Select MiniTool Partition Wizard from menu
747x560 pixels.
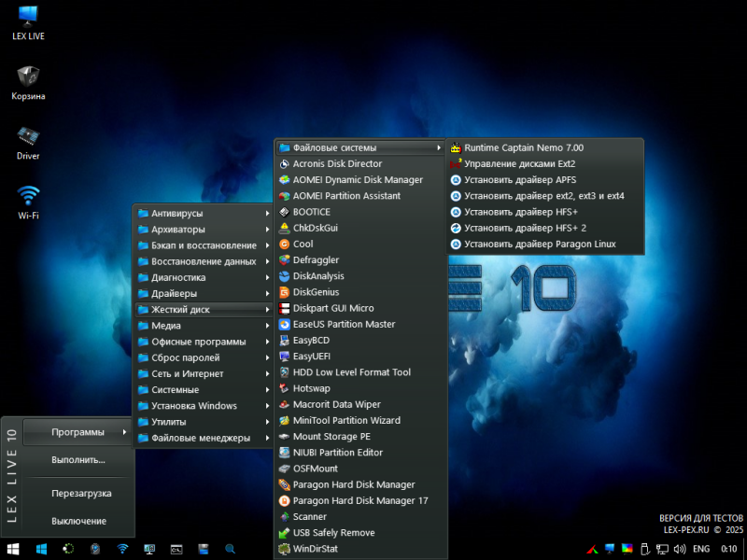coord(346,421)
